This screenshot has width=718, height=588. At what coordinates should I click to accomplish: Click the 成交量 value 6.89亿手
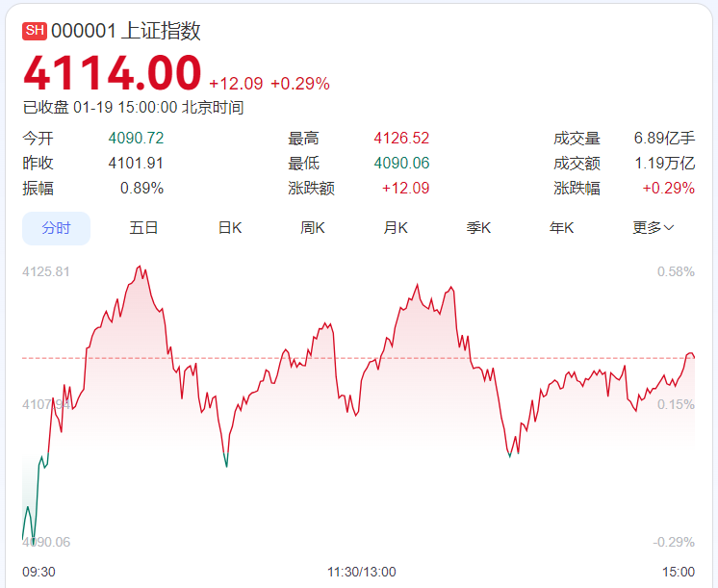point(664,138)
